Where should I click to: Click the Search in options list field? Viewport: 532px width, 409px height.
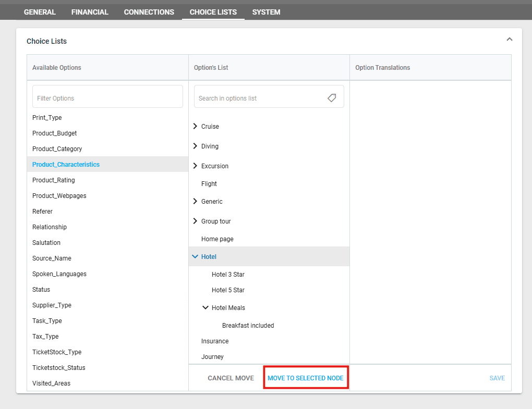261,98
